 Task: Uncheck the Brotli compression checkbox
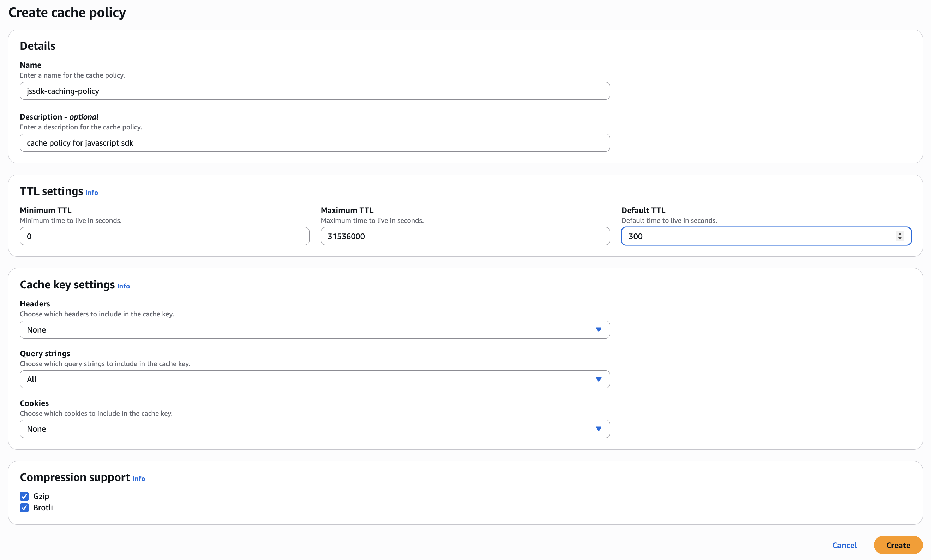(x=24, y=507)
